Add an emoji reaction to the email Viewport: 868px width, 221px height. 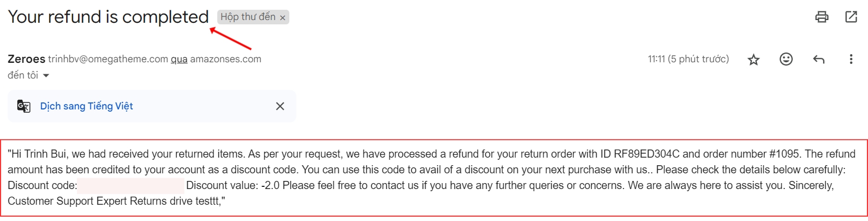tap(786, 59)
